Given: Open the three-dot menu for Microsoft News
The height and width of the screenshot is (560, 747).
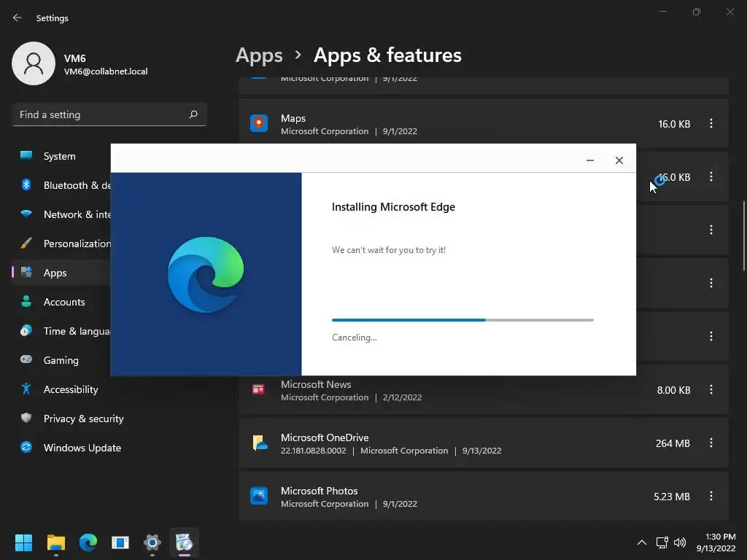Looking at the screenshot, I should pos(711,389).
